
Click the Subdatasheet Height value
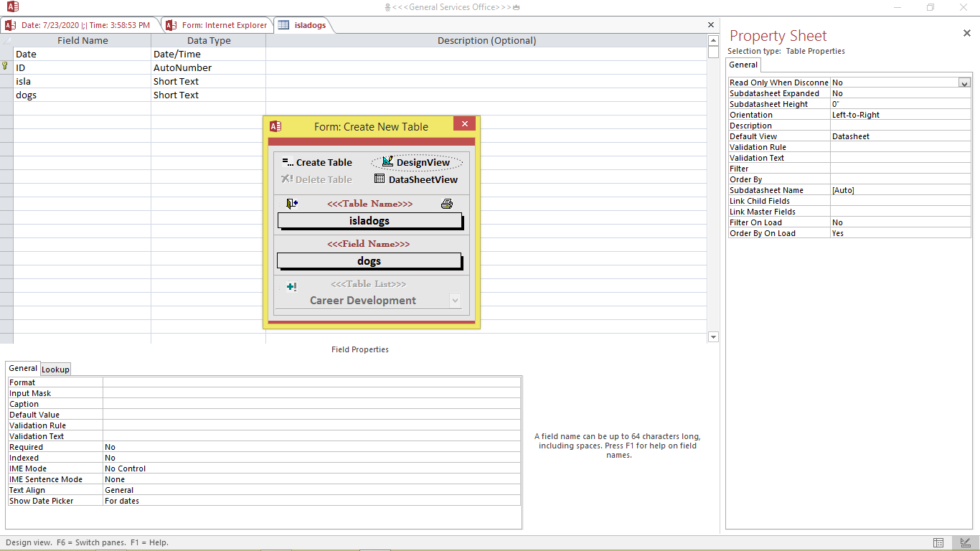(x=900, y=104)
